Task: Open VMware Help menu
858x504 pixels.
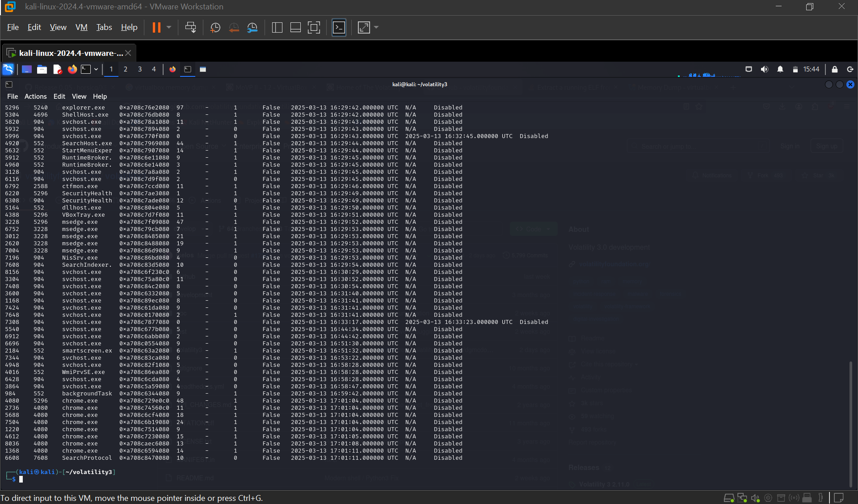Action: [x=129, y=27]
